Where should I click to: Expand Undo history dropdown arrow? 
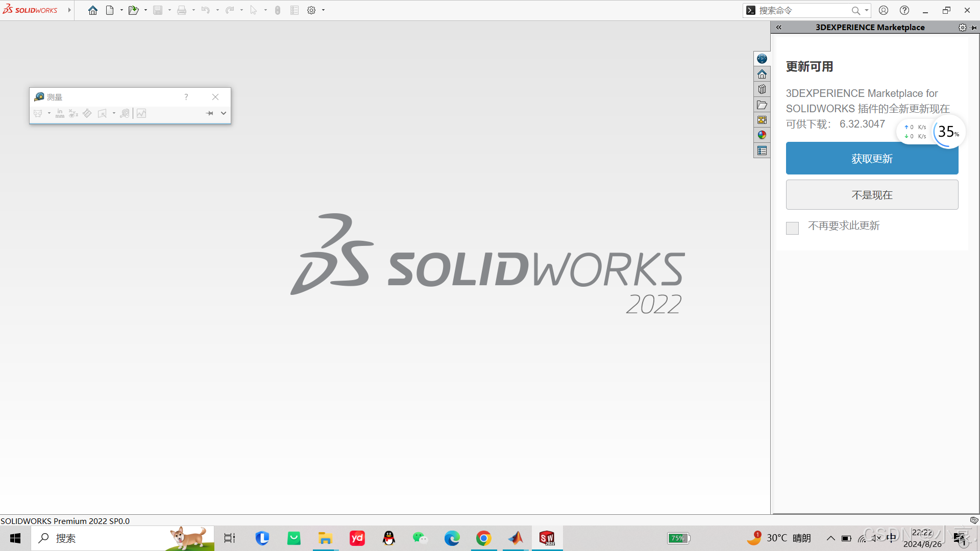click(x=217, y=10)
